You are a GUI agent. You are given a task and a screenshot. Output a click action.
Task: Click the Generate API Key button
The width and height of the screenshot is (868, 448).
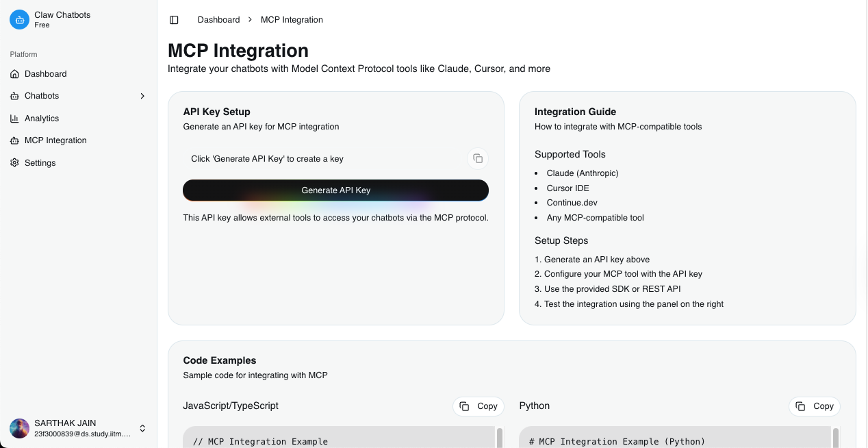tap(335, 190)
